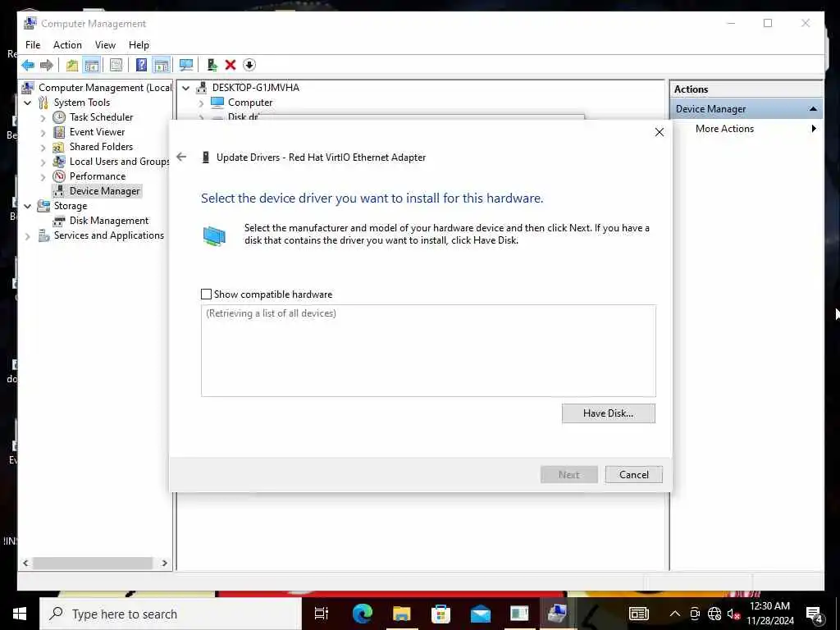The width and height of the screenshot is (840, 630).
Task: Open Microsoft Store from taskbar
Action: (x=441, y=614)
